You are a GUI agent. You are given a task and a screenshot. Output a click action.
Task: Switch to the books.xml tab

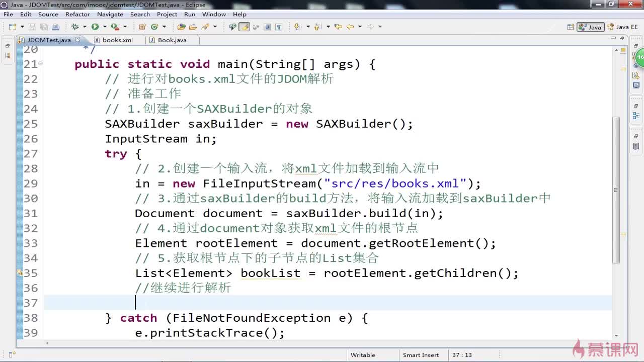pyautogui.click(x=118, y=40)
